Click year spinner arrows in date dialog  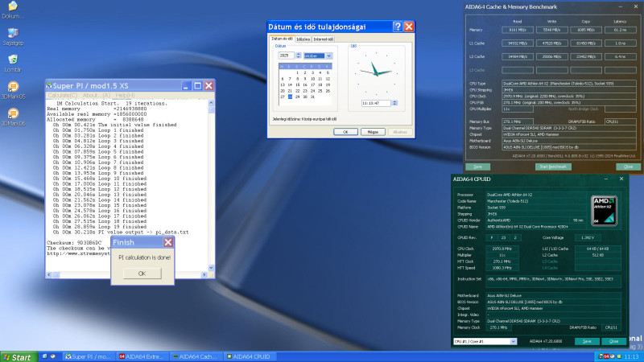299,56
